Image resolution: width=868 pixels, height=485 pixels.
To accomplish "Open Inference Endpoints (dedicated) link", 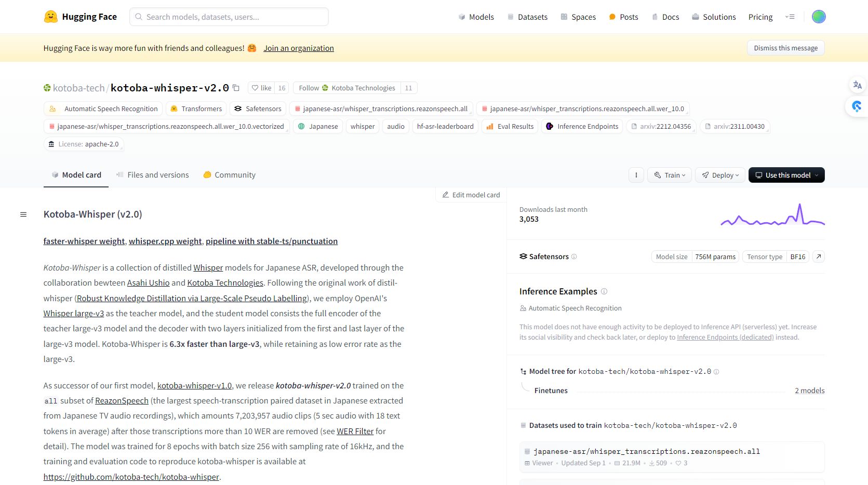I will click(x=725, y=337).
